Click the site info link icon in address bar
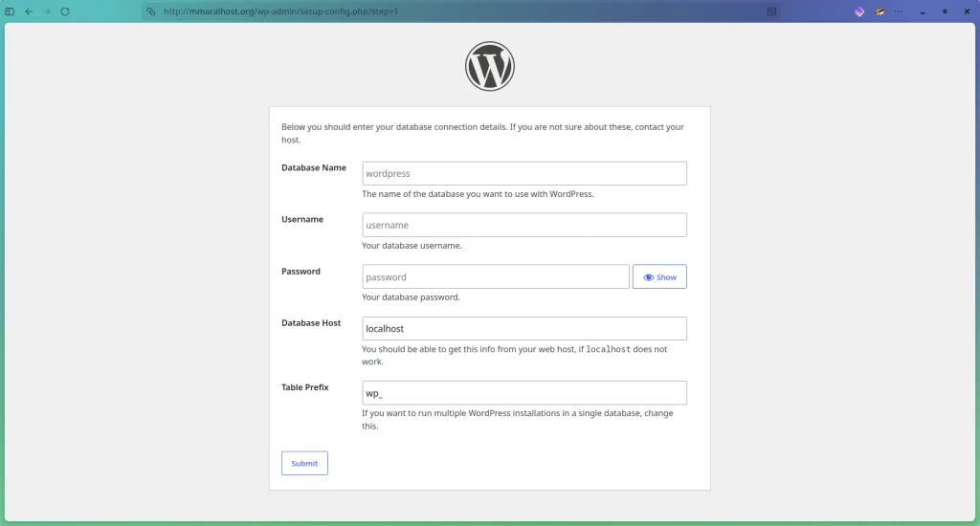Image resolution: width=980 pixels, height=526 pixels. (150, 11)
